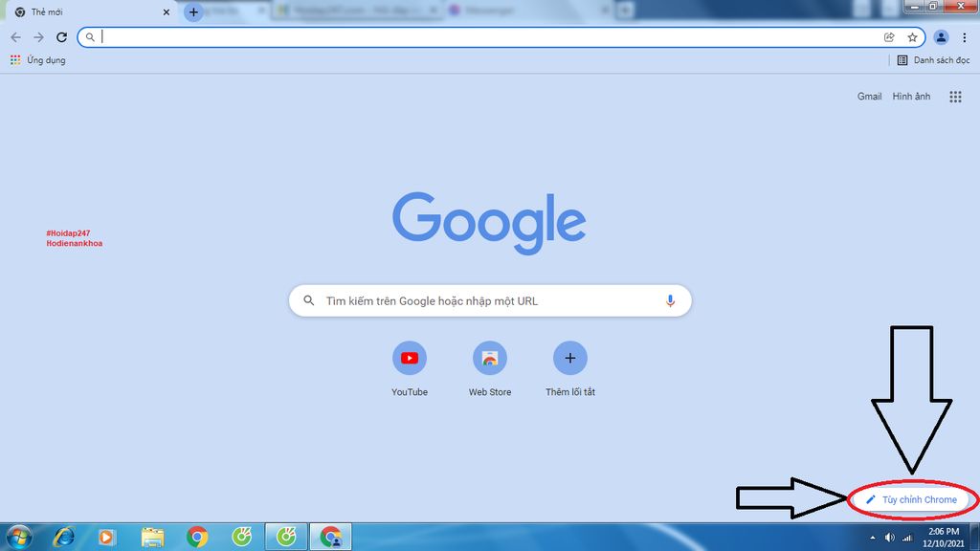Open Windows Explorer folder from taskbar
980x551 pixels.
tap(152, 537)
